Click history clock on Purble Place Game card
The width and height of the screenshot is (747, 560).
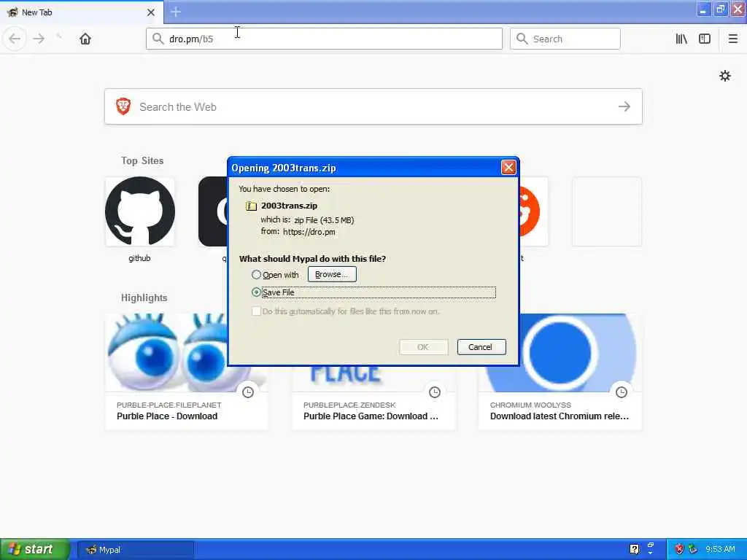pos(435,392)
